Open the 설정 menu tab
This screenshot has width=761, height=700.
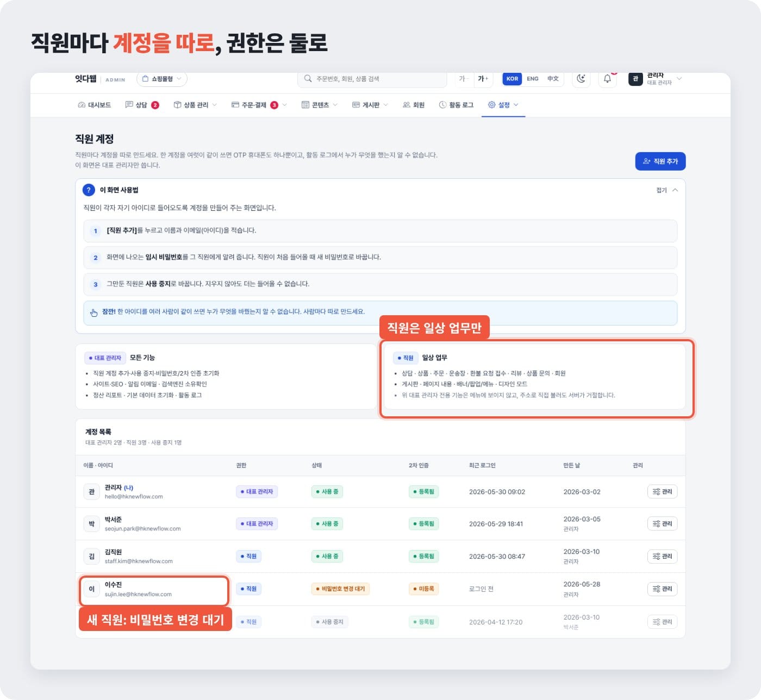pos(503,105)
